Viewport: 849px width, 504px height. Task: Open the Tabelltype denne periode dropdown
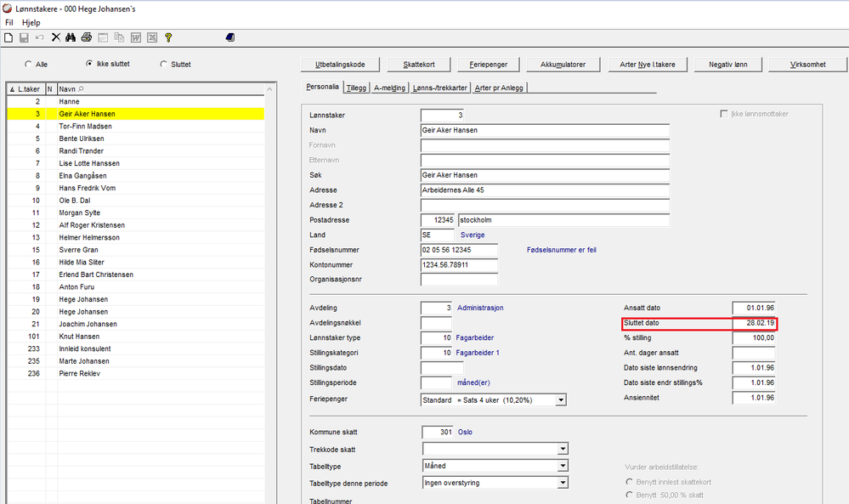pyautogui.click(x=563, y=483)
